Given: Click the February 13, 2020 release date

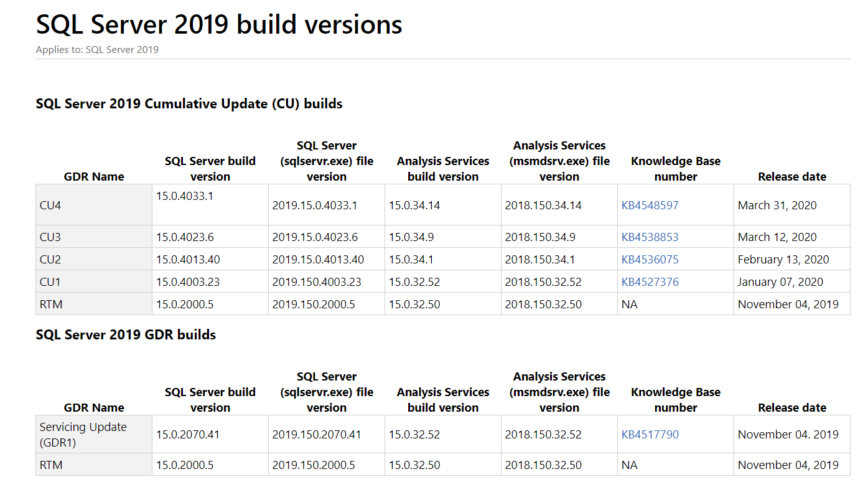Looking at the screenshot, I should [783, 260].
